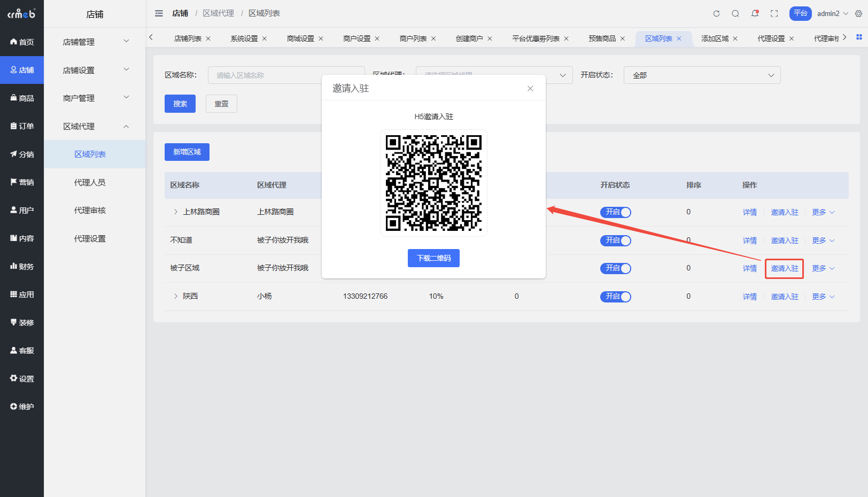The image size is (868, 497).
Task: Open the tab grid options icon
Action: [859, 37]
